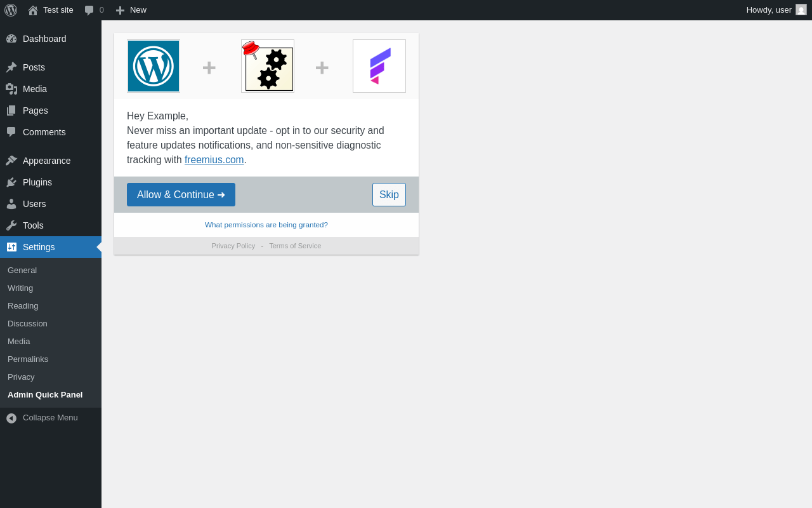Open the New content menu

click(131, 10)
